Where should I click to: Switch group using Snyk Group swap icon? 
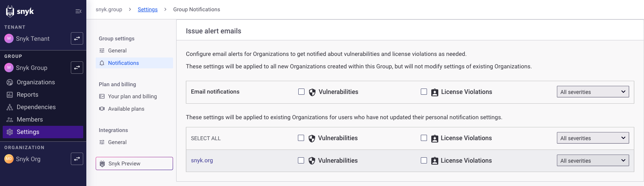[77, 68]
